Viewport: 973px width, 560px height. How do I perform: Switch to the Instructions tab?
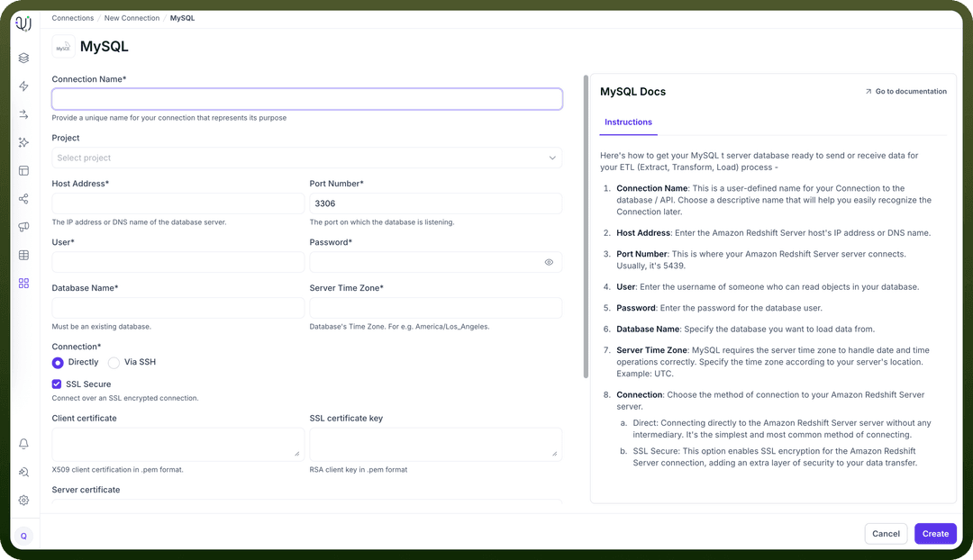628,122
